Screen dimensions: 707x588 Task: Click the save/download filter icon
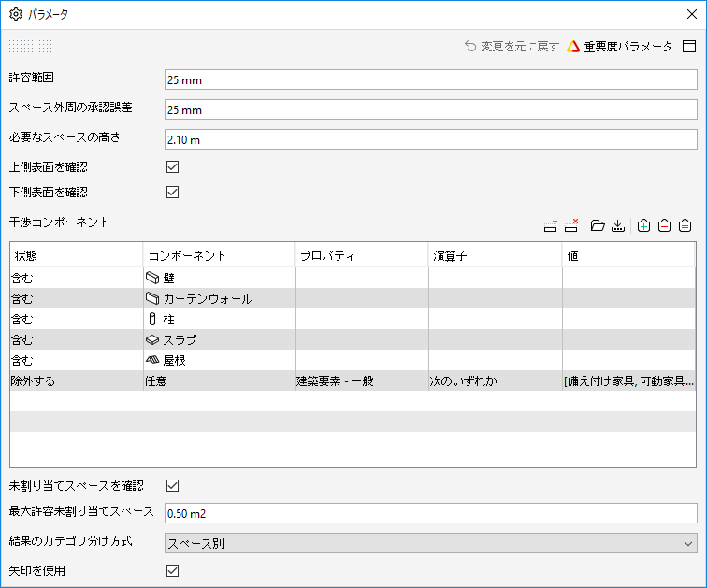tap(618, 225)
